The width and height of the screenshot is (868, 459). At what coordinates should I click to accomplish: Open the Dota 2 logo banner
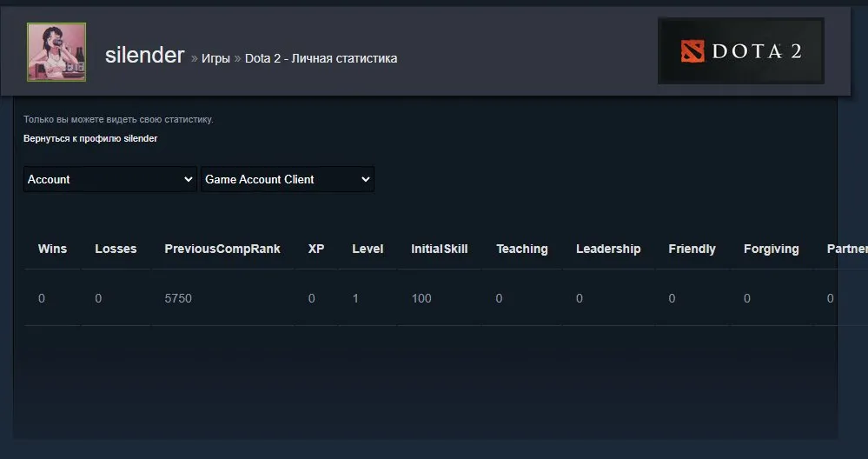point(740,51)
